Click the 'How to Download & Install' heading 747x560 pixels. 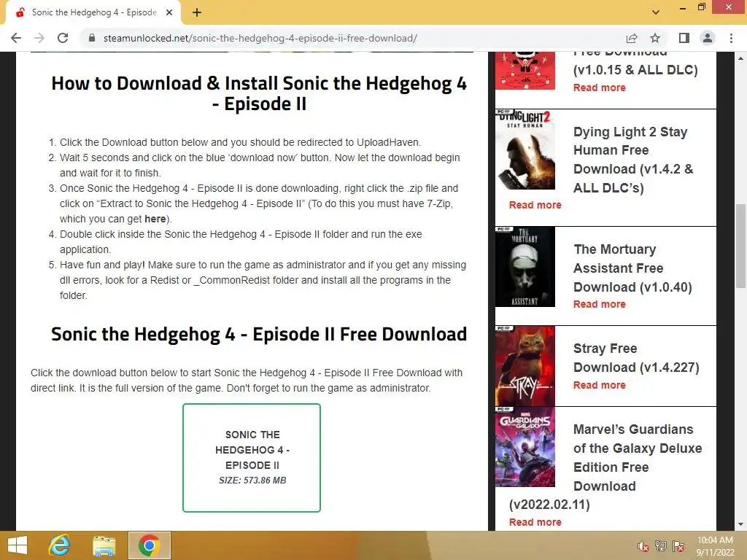tap(259, 93)
